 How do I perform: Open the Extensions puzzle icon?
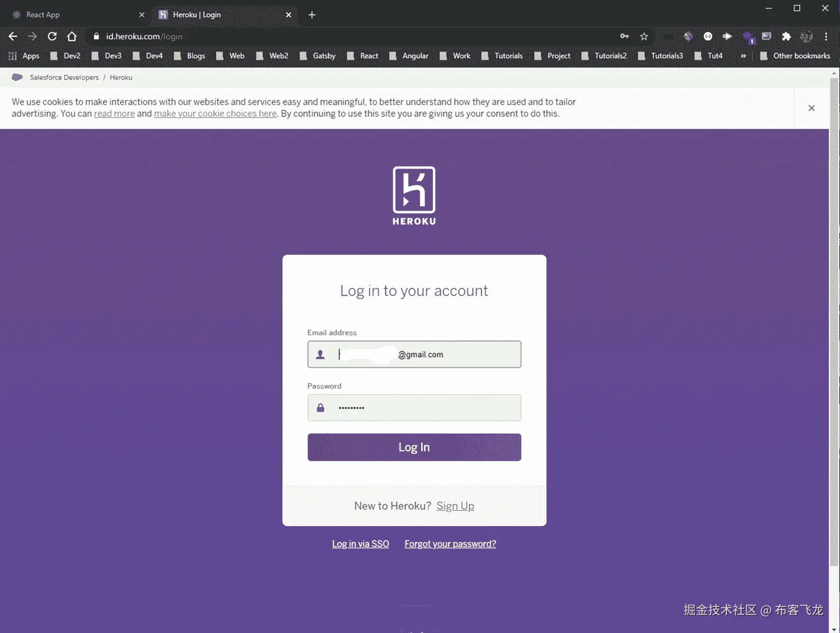[786, 36]
